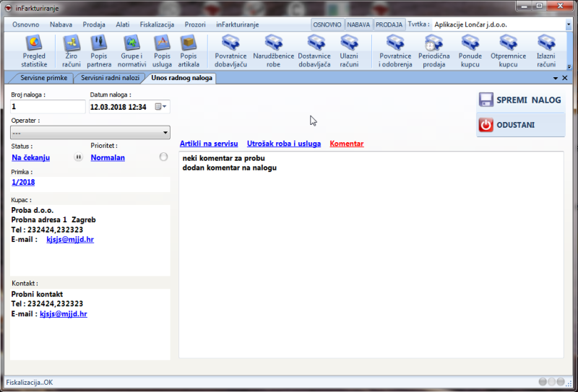Open Narudžbenice robe toolbar icon
The height and width of the screenshot is (392, 578).
[x=274, y=51]
